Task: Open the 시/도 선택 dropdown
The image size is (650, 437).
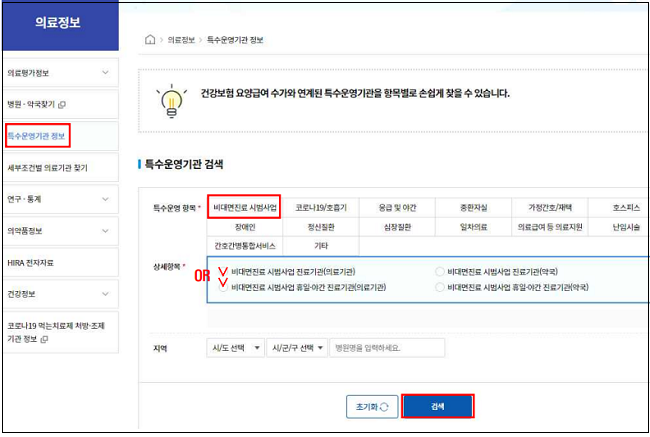Action: (235, 348)
